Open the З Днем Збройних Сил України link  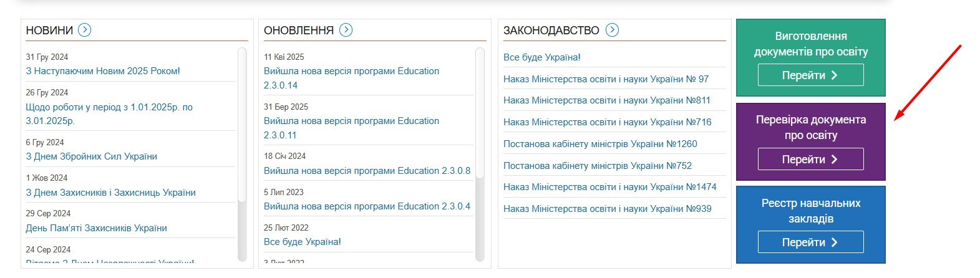coord(91,156)
